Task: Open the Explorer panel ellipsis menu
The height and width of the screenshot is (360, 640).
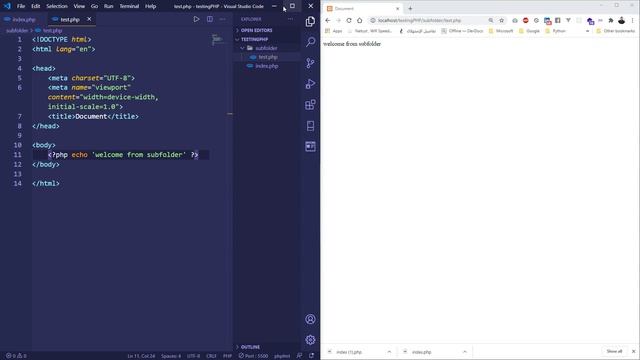Action: 290,19
